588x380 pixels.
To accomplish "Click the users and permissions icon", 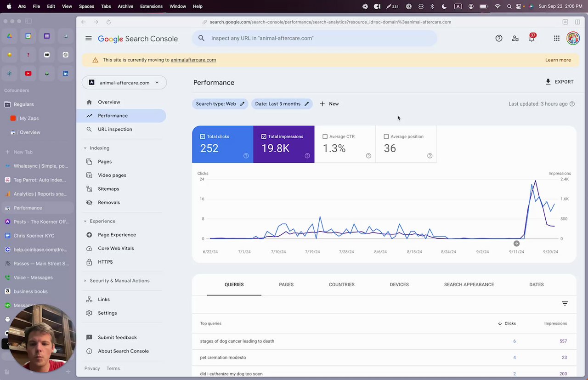I will [x=515, y=39].
